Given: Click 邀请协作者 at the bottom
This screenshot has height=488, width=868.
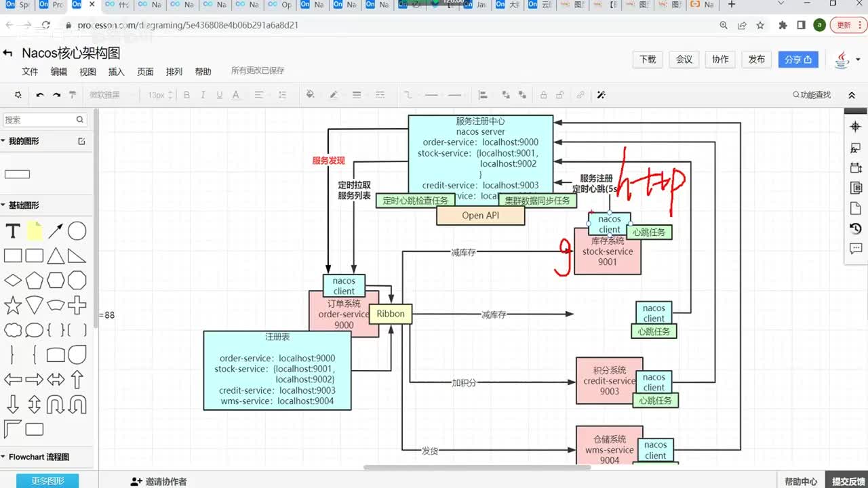Looking at the screenshot, I should click(159, 481).
